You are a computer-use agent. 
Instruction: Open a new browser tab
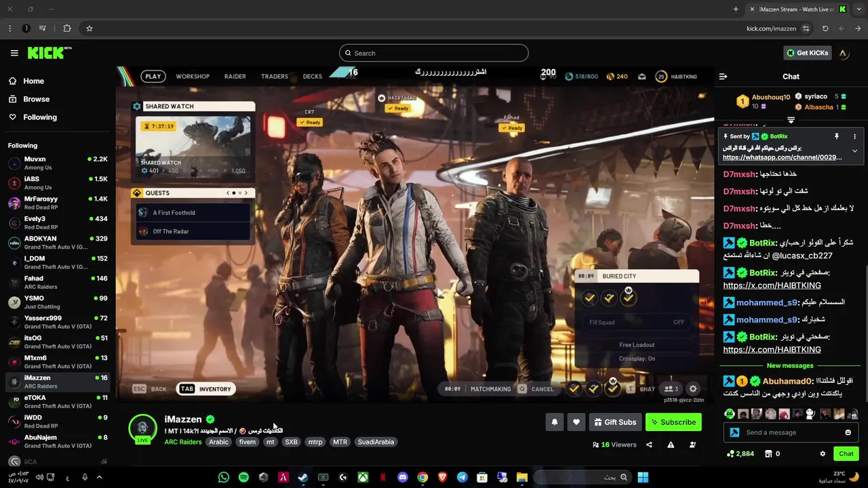tap(736, 9)
